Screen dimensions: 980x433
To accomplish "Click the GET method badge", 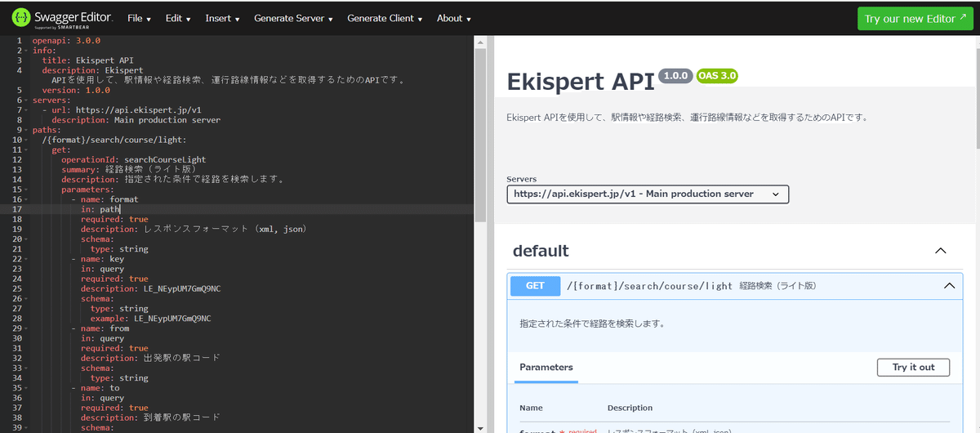I will (x=535, y=286).
